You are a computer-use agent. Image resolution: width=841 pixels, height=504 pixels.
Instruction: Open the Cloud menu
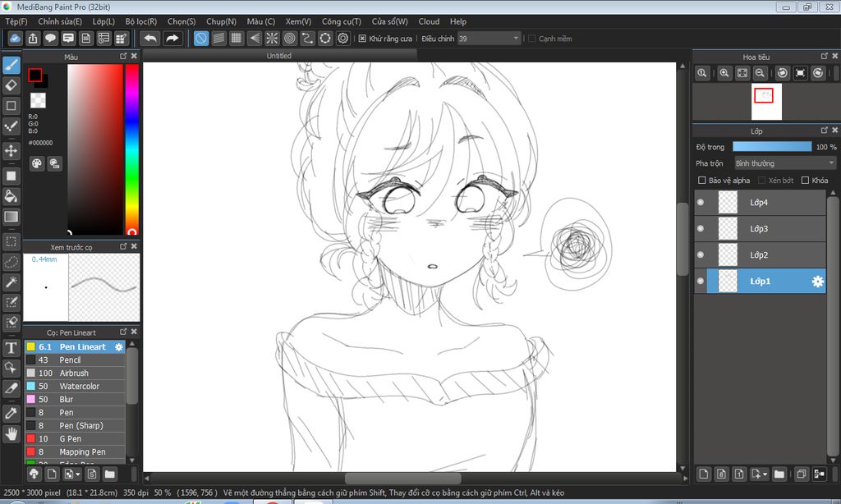click(429, 21)
